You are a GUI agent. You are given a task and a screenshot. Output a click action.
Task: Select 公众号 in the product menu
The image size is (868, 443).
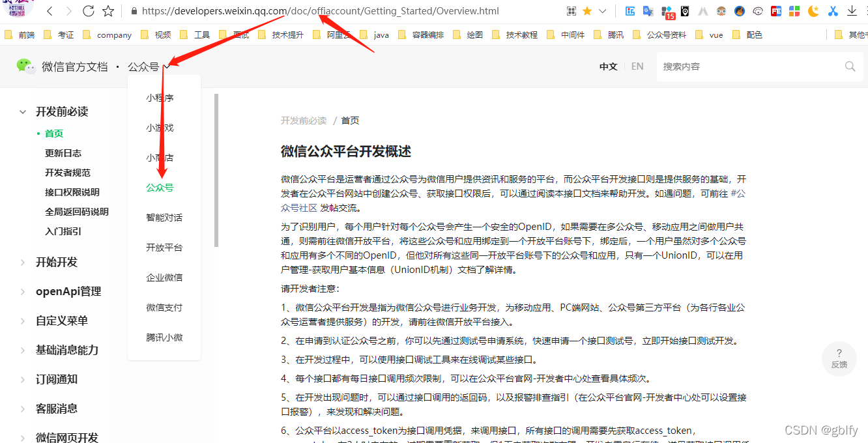click(x=160, y=188)
